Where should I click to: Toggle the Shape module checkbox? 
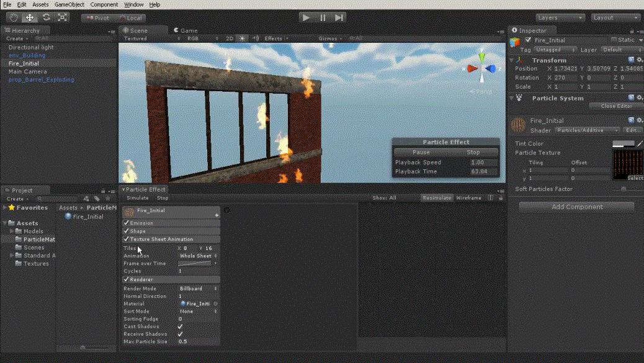point(126,231)
